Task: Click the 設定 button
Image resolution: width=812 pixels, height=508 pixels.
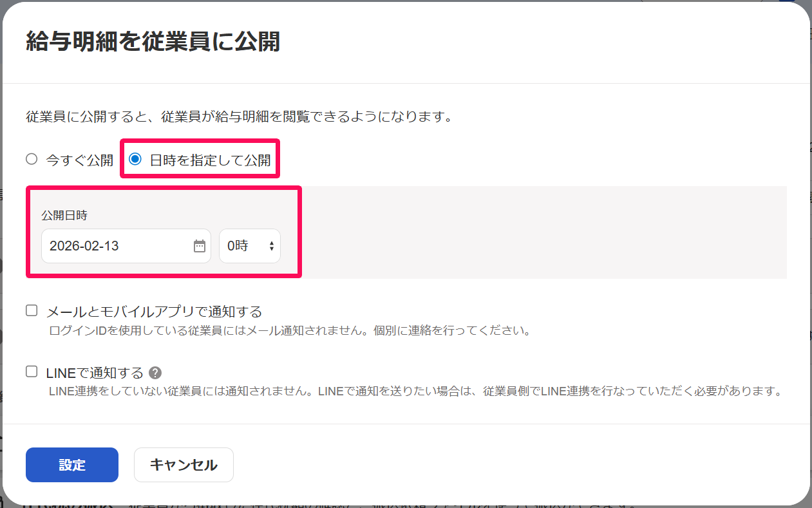Action: 72,465
